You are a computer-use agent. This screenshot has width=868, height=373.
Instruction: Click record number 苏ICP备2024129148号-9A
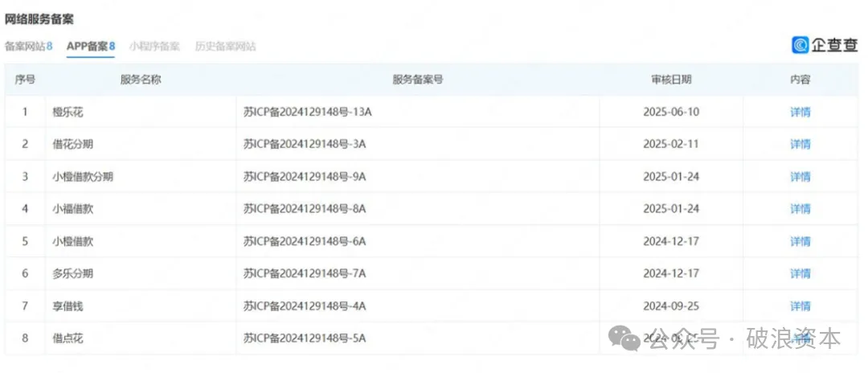(305, 177)
